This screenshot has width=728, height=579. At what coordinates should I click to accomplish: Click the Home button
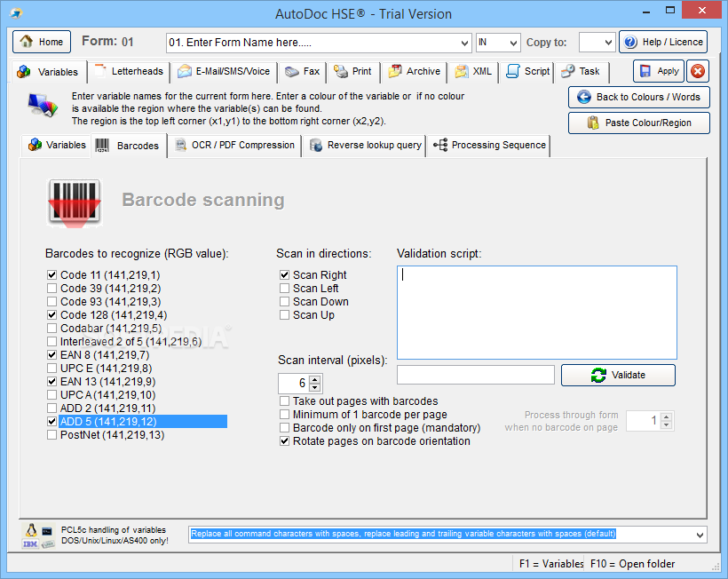coord(42,42)
